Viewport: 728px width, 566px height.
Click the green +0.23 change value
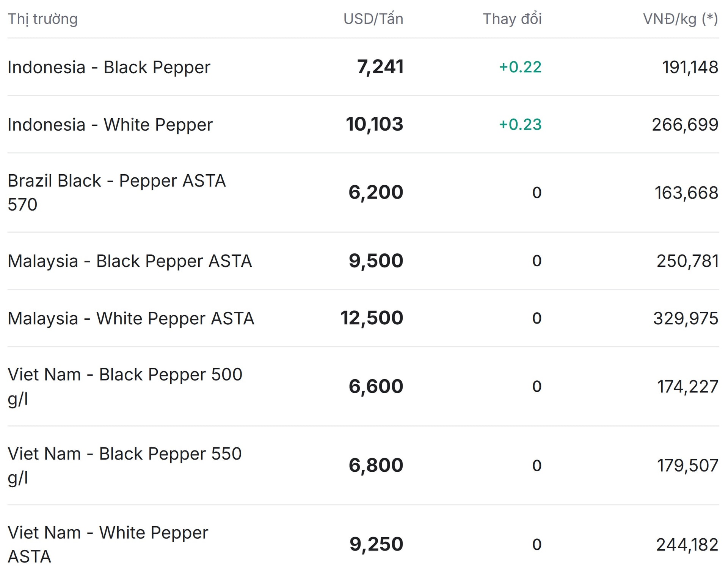pos(520,125)
